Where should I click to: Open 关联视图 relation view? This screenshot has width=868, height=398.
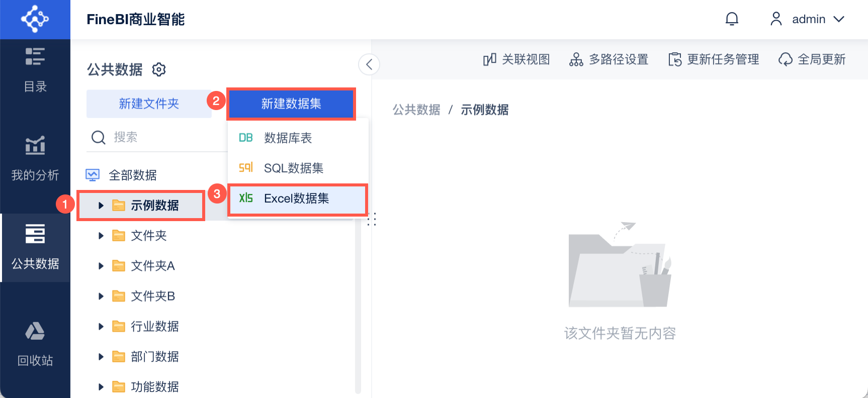[516, 59]
